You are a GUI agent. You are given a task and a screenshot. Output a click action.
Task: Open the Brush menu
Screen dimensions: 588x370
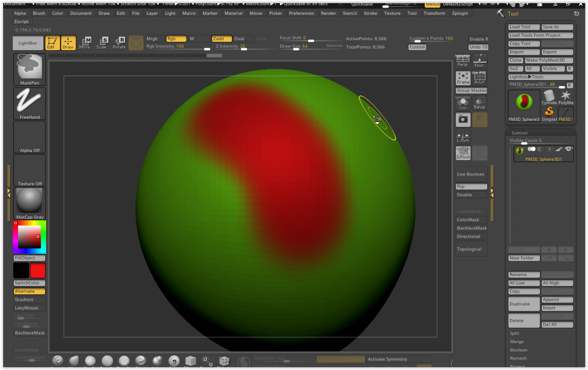39,13
